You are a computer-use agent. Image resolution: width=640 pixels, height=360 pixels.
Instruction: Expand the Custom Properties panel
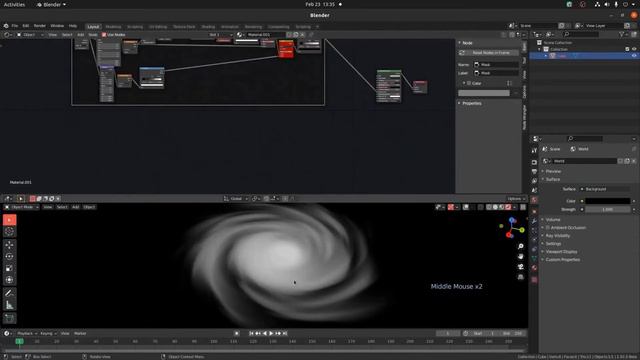[562, 260]
